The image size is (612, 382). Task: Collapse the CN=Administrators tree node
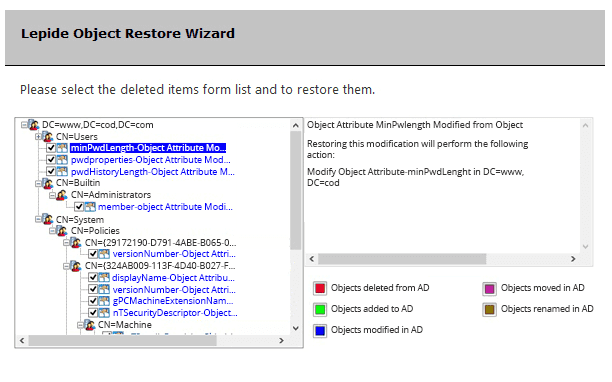pos(52,195)
